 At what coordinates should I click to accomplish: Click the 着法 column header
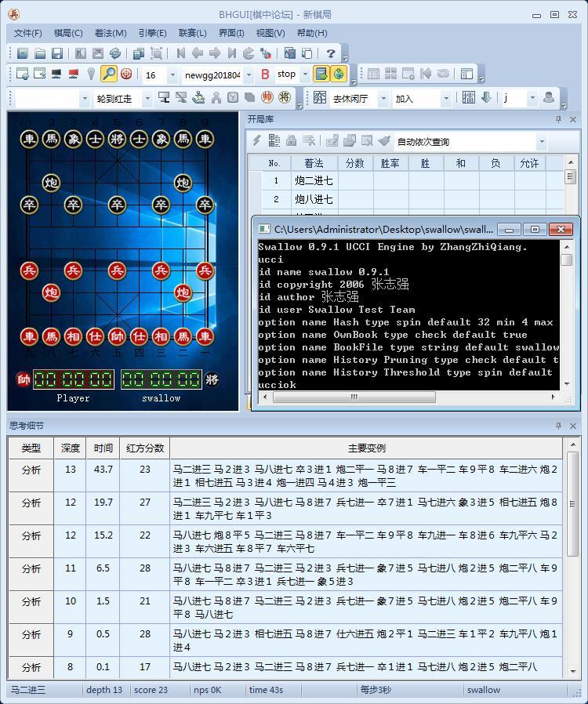click(x=314, y=163)
